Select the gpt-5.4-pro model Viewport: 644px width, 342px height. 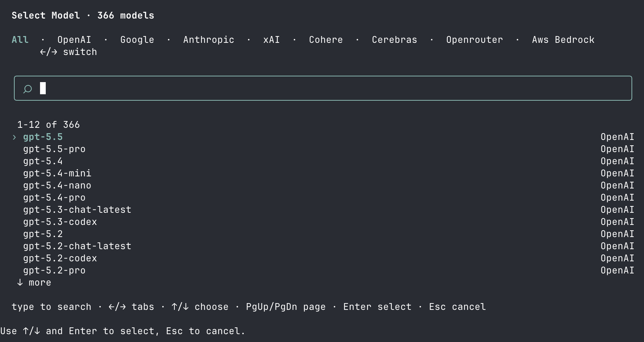323,197
